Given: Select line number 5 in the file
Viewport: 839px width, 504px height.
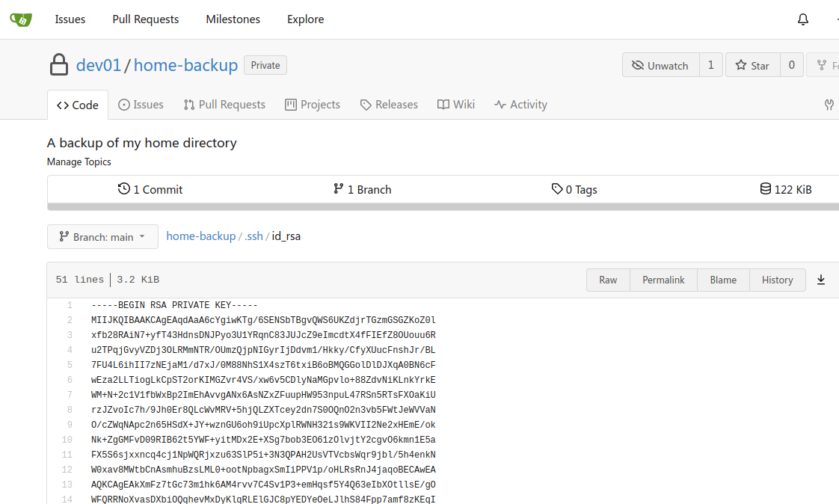Looking at the screenshot, I should tap(69, 365).
